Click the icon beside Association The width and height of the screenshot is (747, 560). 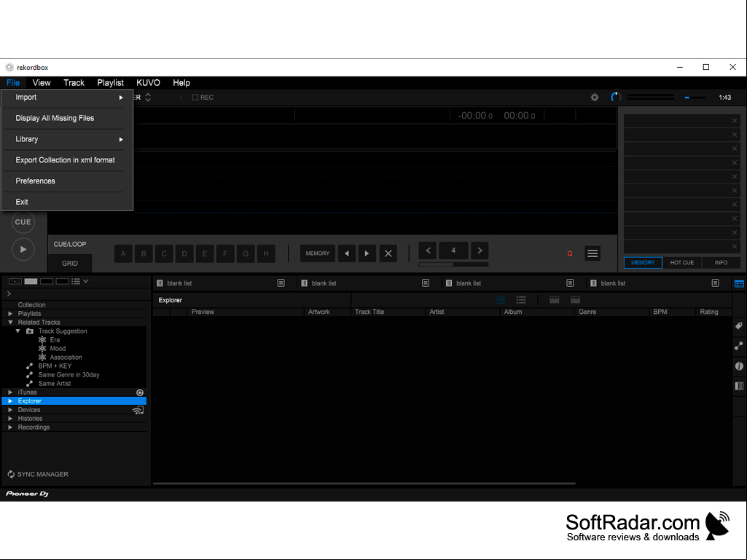pos(42,357)
